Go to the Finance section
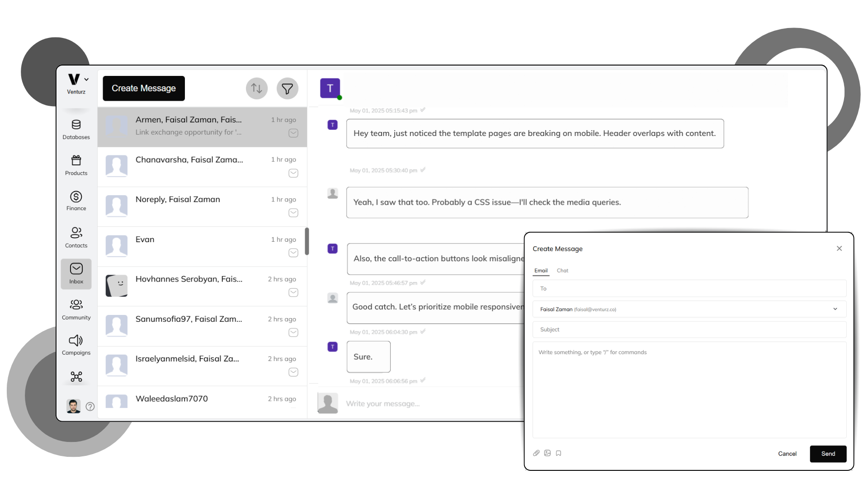Viewport: 868px width, 488px height. [x=76, y=201]
